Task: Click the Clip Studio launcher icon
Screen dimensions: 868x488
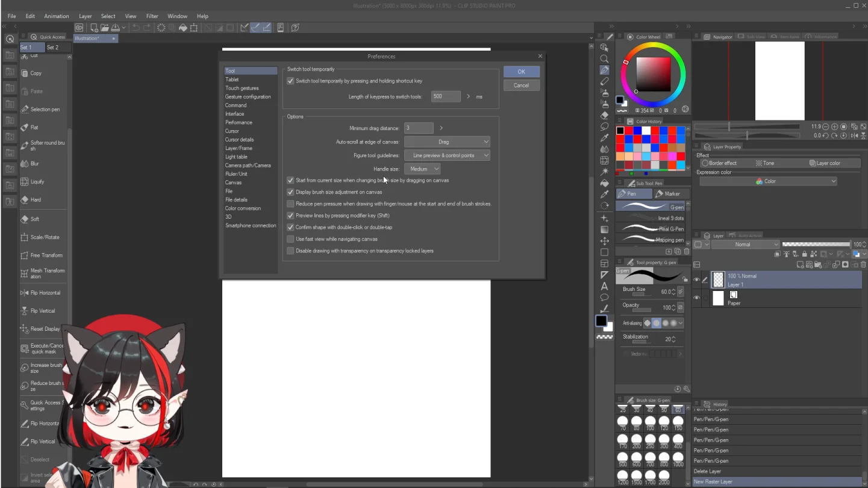Action: 79,28
